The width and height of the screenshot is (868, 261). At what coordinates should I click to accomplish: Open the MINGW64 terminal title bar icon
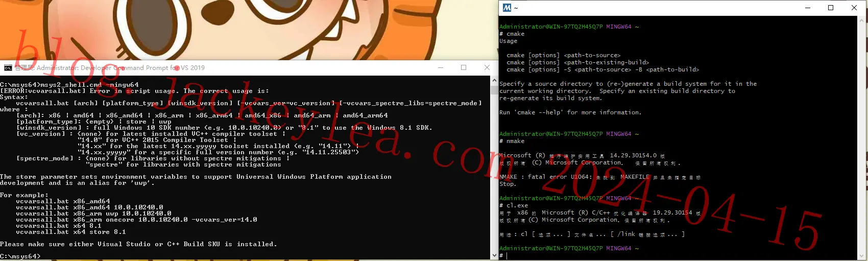[x=507, y=8]
